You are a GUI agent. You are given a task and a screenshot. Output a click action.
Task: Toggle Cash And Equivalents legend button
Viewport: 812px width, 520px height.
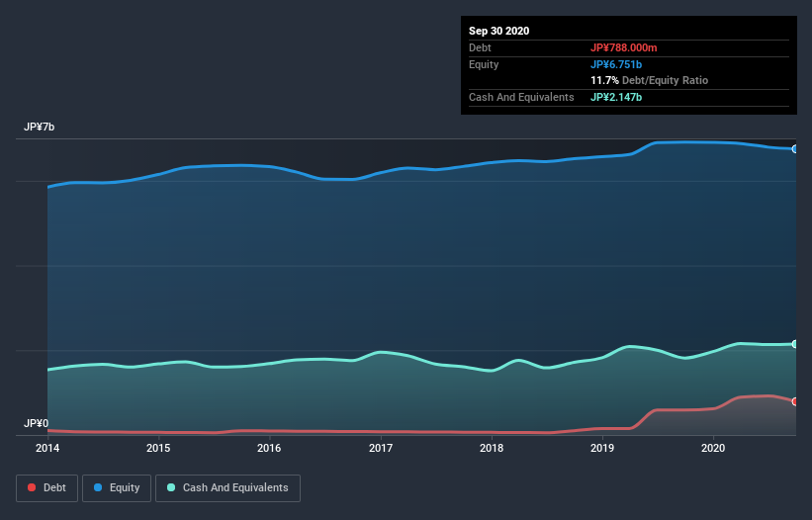(x=227, y=488)
